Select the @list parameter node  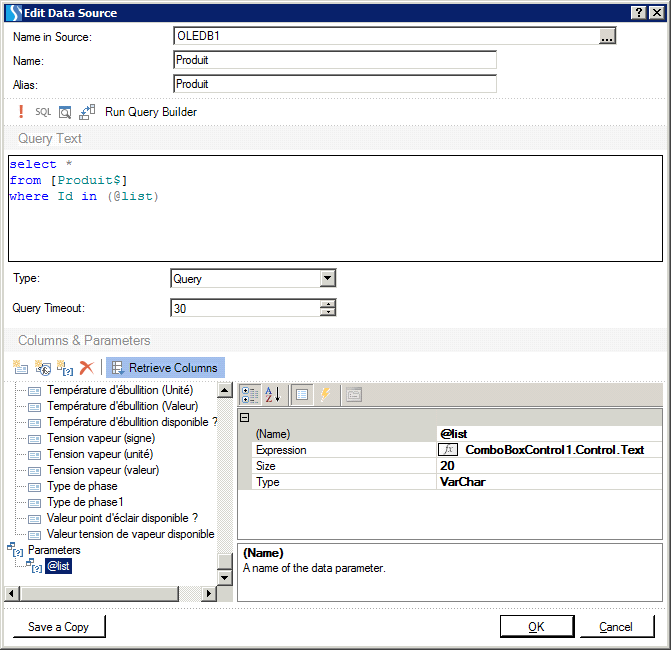click(x=58, y=566)
